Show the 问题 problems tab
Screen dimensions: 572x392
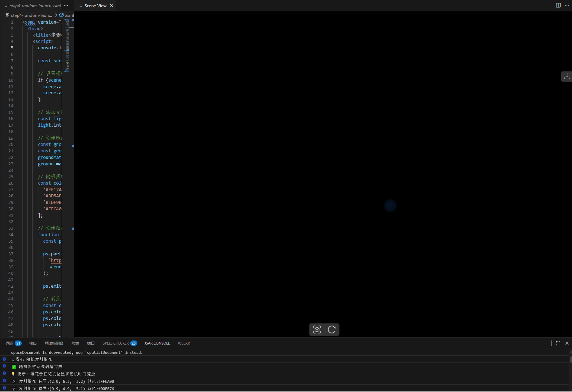pos(10,343)
